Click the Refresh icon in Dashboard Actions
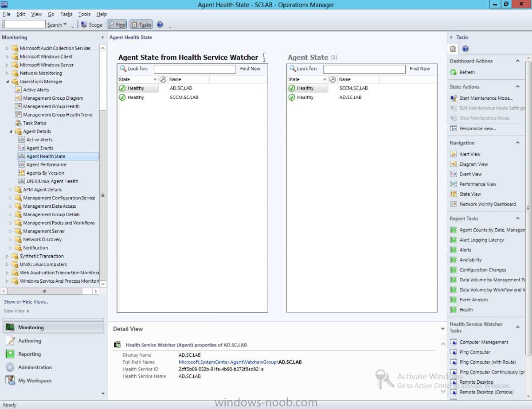This screenshot has width=532, height=409. coord(453,72)
